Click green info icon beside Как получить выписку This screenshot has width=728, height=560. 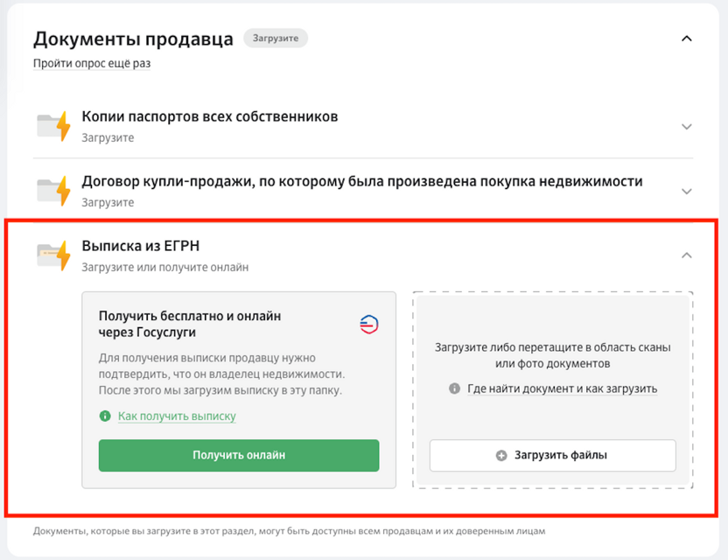coord(105,416)
